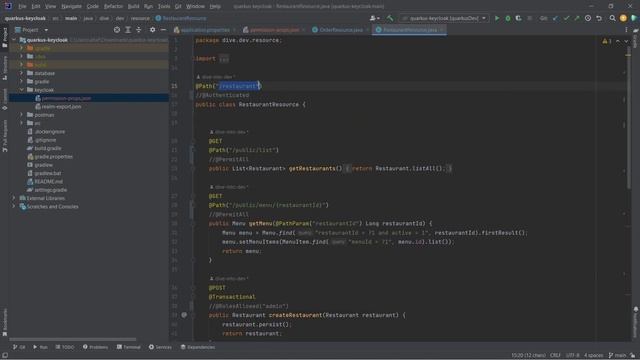
Task: Open the Run tool window at bottom
Action: [40, 347]
